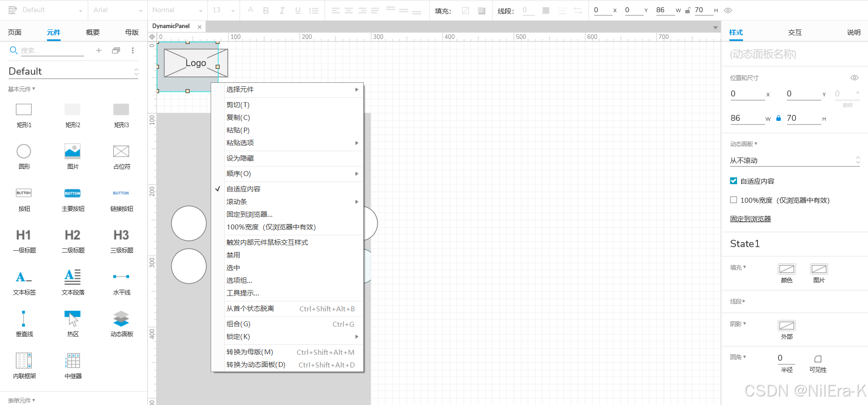Open the 从不滚动 scroll dropdown
Image resolution: width=868 pixels, height=405 pixels.
tap(795, 160)
